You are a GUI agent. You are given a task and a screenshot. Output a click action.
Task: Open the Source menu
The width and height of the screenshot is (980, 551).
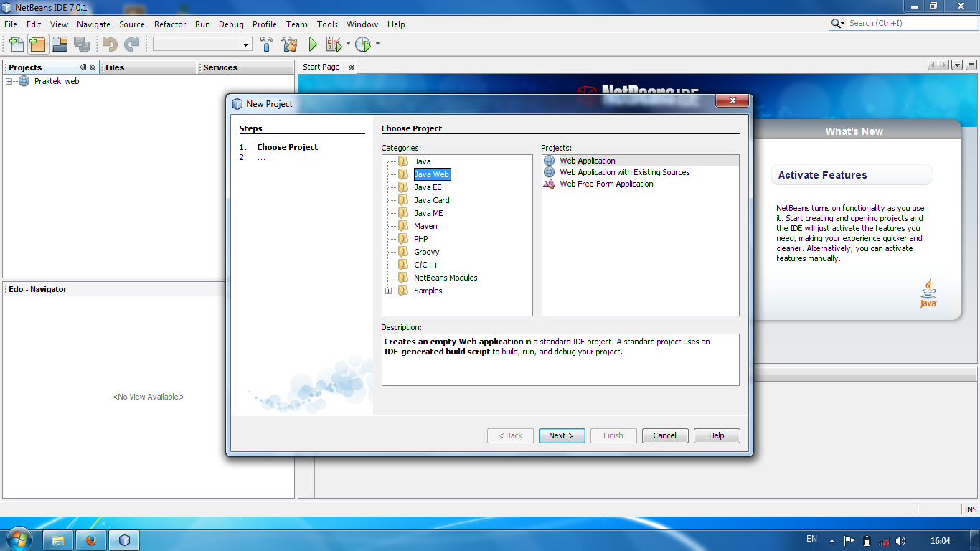tap(132, 24)
